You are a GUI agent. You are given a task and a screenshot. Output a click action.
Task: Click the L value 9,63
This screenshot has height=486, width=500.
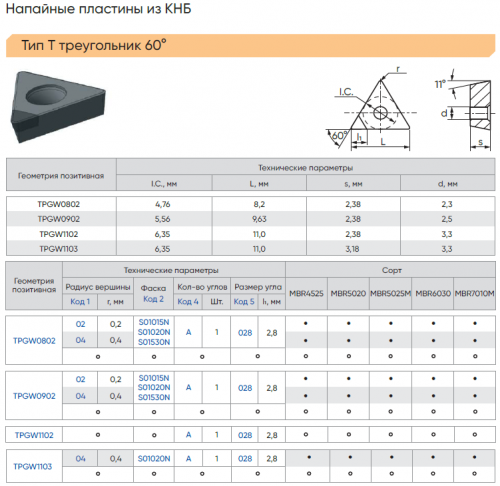pos(259,219)
